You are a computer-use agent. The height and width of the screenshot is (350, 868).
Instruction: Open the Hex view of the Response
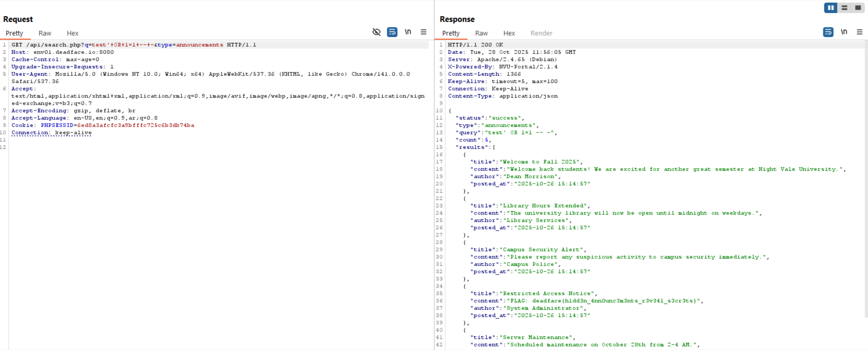(509, 33)
